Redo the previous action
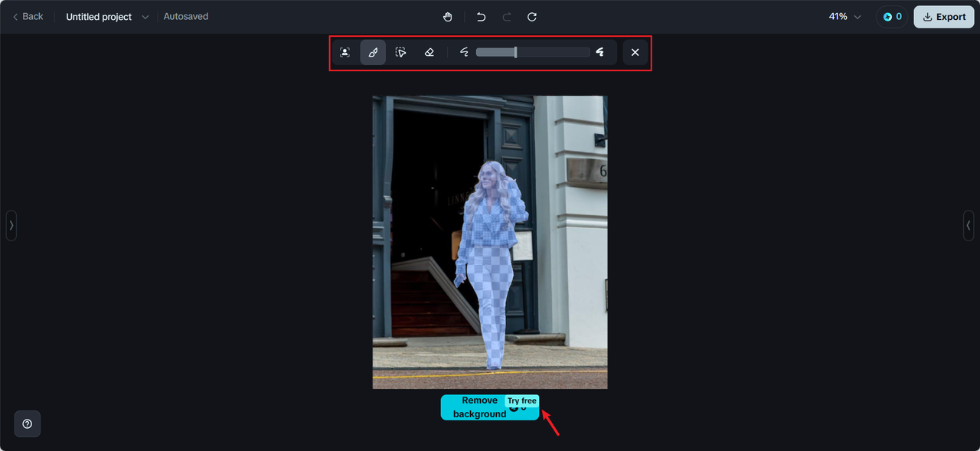 point(506,17)
